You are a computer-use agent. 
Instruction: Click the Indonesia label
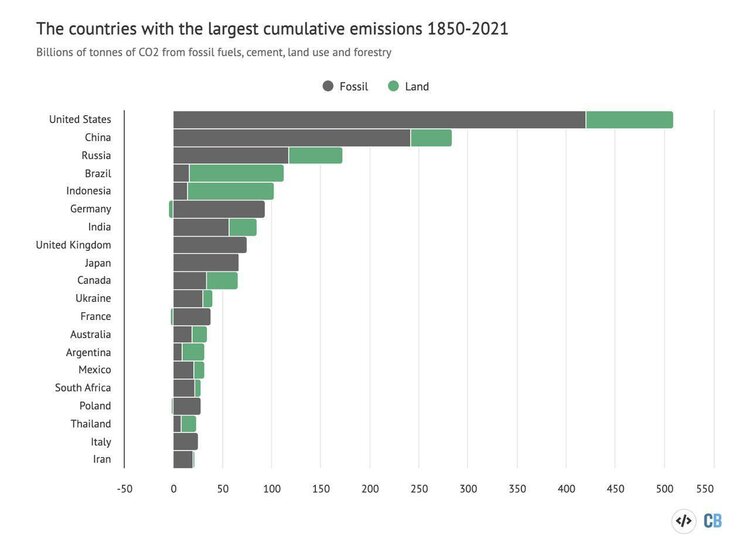click(x=88, y=190)
